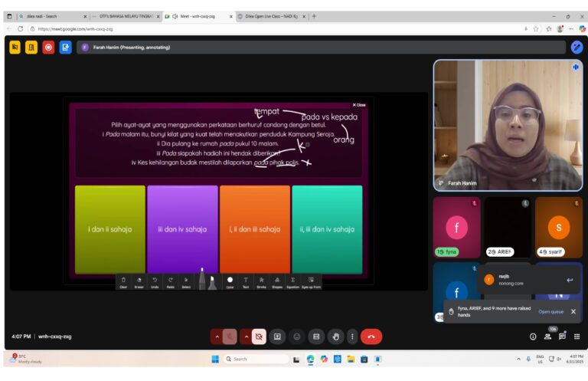Open the three-dot more options menu
The image size is (588, 381).
point(352,337)
